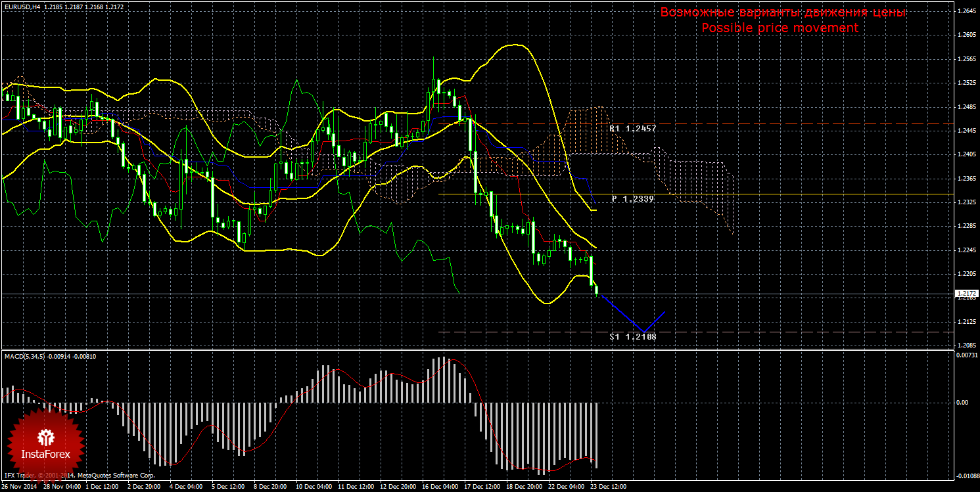The height and width of the screenshot is (492, 980).
Task: Click the 16 Dec 04:00 time label
Action: click(x=440, y=487)
